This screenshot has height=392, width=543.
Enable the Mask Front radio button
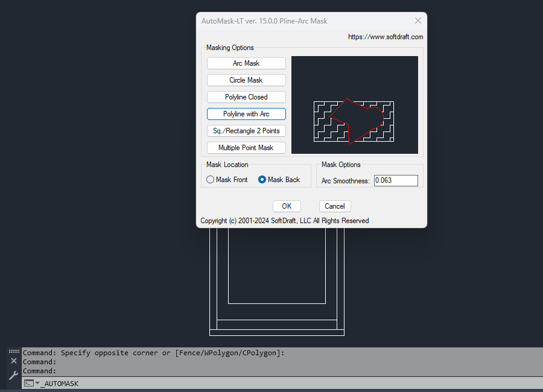coord(210,179)
